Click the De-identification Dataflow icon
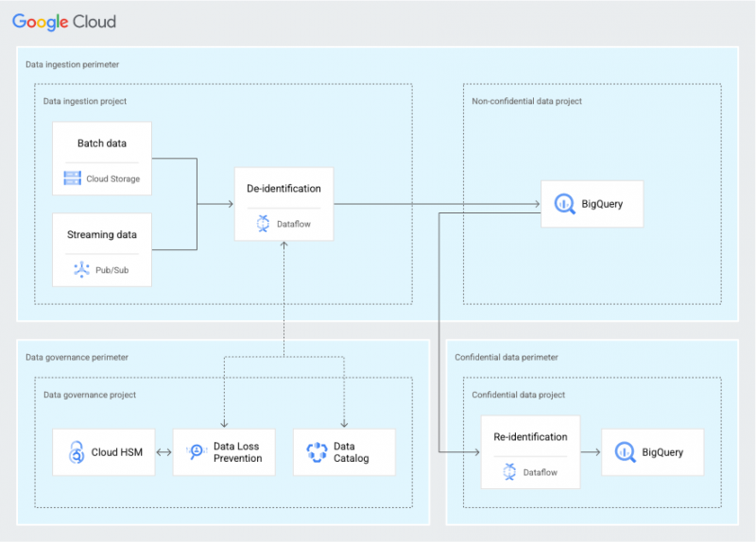 (264, 224)
